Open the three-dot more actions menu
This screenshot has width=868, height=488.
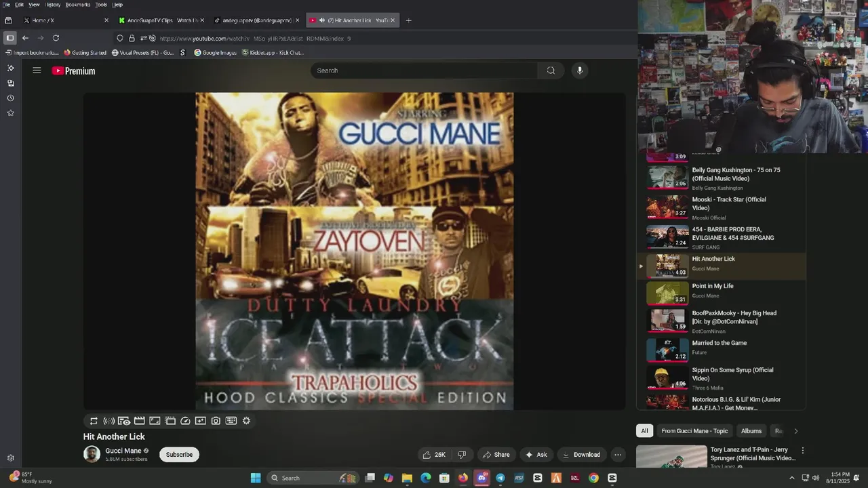618,455
